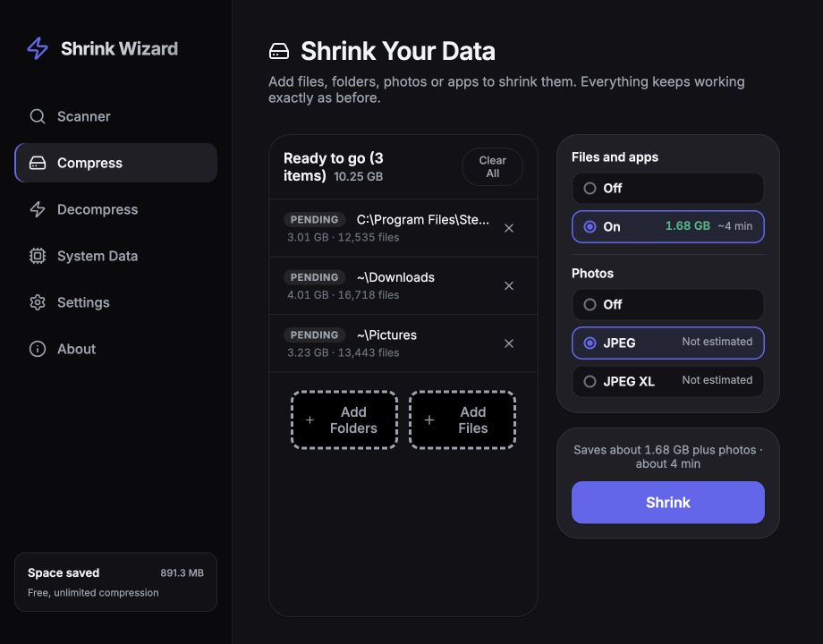
Task: Click '3.01 GB · 12,535 files' text
Action: (344, 237)
